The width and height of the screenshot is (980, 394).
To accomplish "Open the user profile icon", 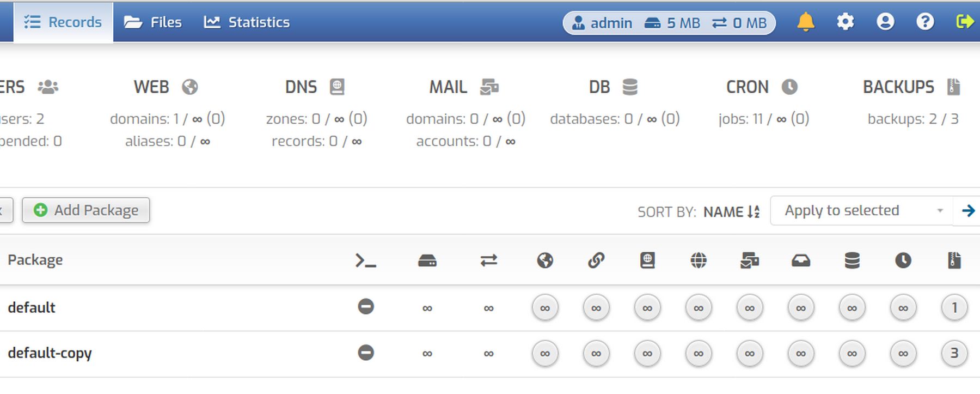I will 885,22.
